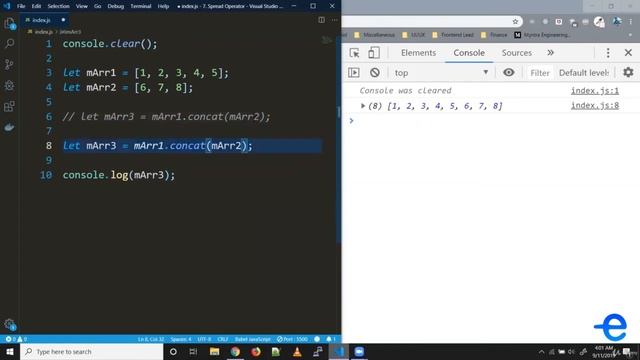Open the Source Control view
The width and height of the screenshot is (640, 360).
point(9,64)
